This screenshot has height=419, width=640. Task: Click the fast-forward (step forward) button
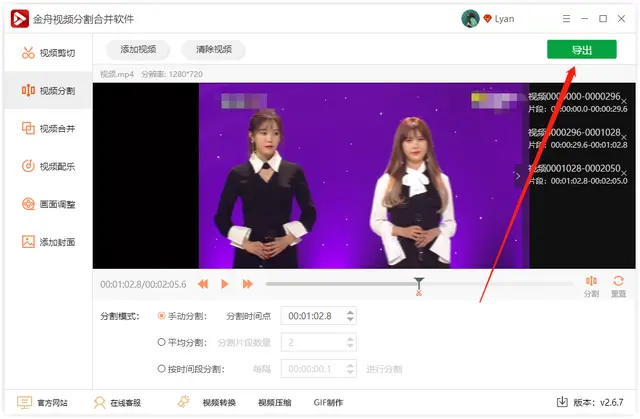246,284
